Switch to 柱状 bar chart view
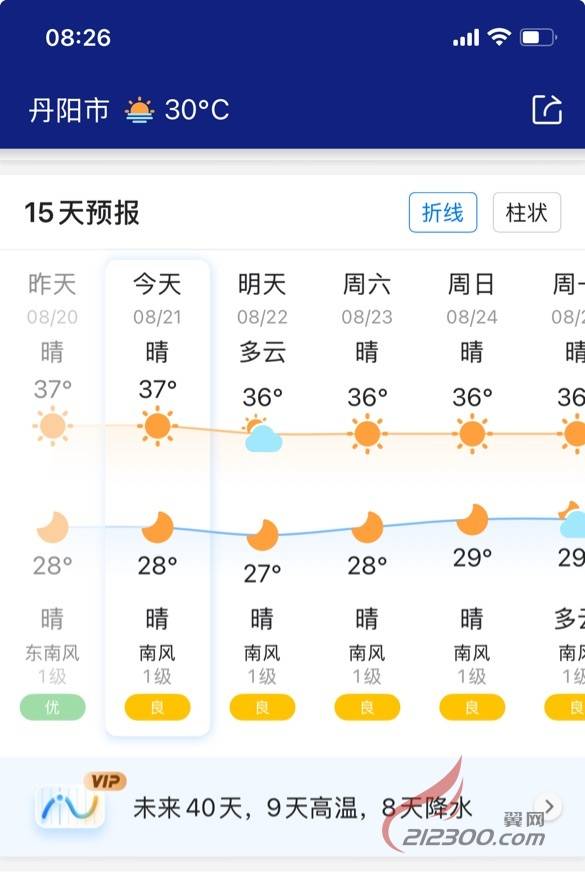 [526, 212]
